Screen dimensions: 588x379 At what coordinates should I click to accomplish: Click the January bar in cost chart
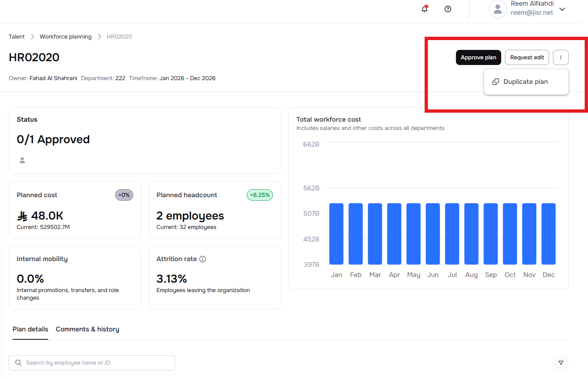tap(336, 234)
